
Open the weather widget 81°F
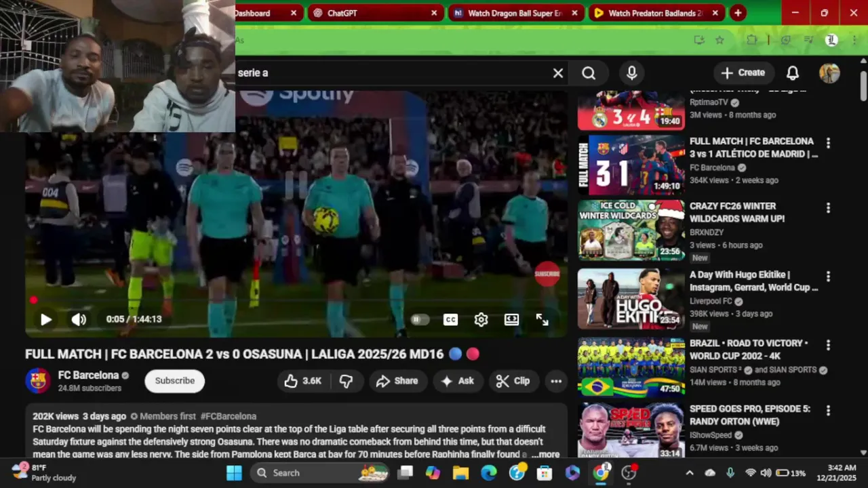tap(45, 472)
